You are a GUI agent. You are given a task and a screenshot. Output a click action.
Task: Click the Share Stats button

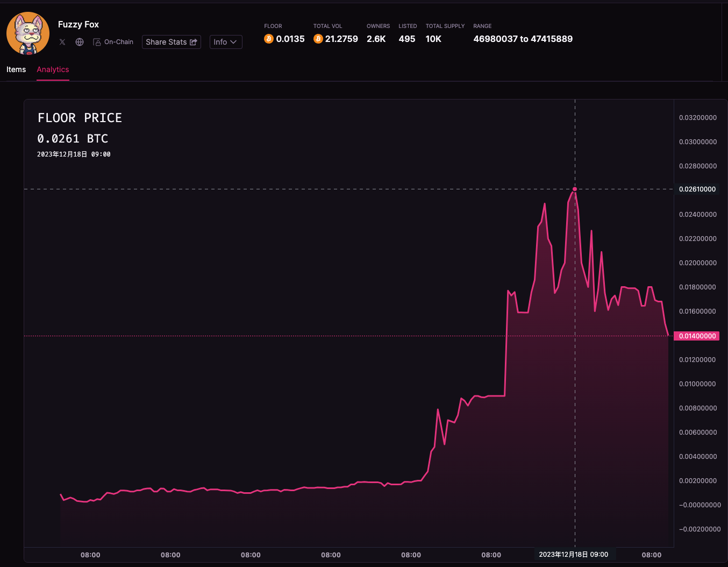click(x=172, y=42)
